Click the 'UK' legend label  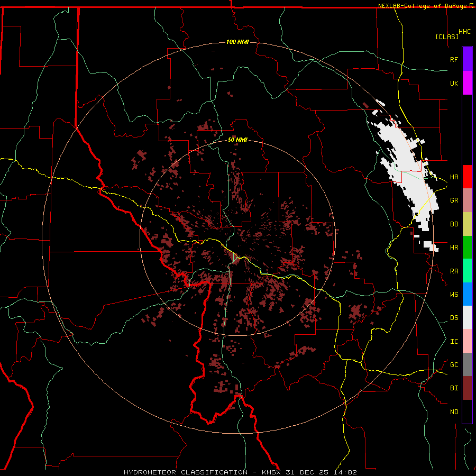point(454,83)
